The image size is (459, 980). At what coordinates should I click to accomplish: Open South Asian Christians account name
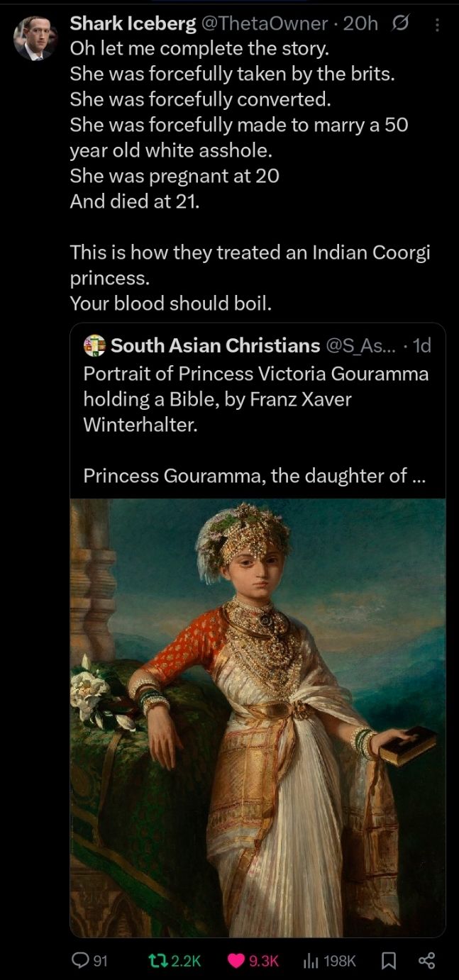coord(216,345)
